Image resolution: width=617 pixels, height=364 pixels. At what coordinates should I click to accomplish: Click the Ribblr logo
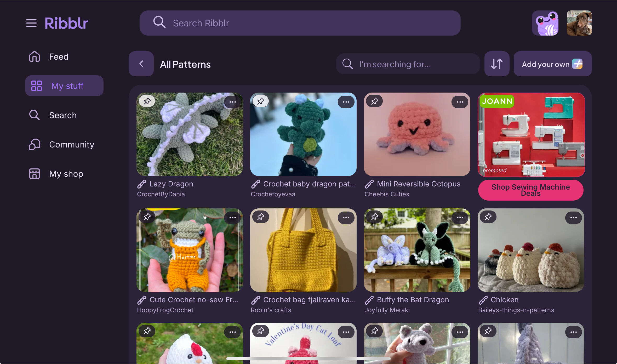click(x=66, y=23)
